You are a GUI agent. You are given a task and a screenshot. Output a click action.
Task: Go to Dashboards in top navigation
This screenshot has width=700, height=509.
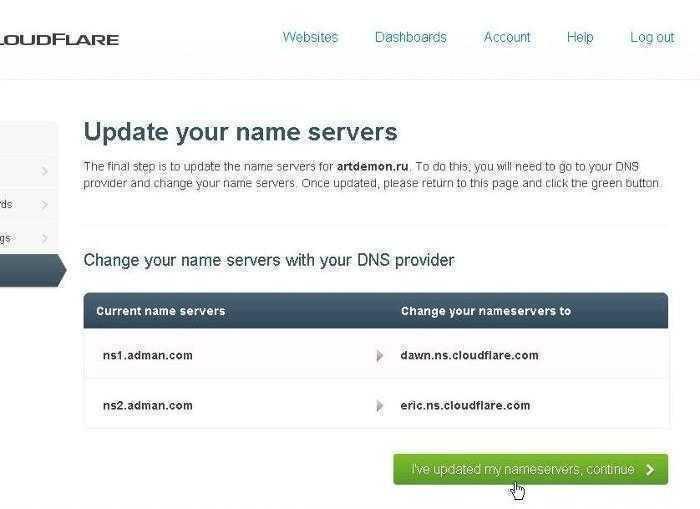point(411,38)
